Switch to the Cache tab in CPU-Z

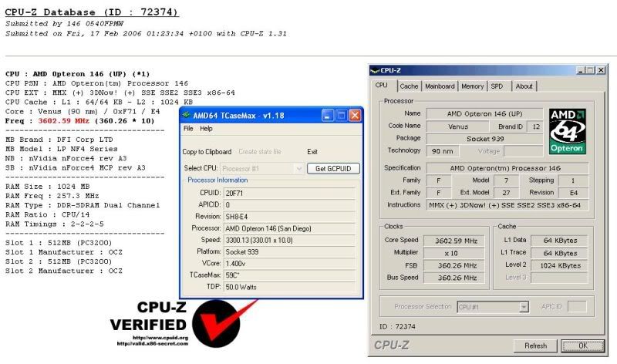click(x=409, y=86)
